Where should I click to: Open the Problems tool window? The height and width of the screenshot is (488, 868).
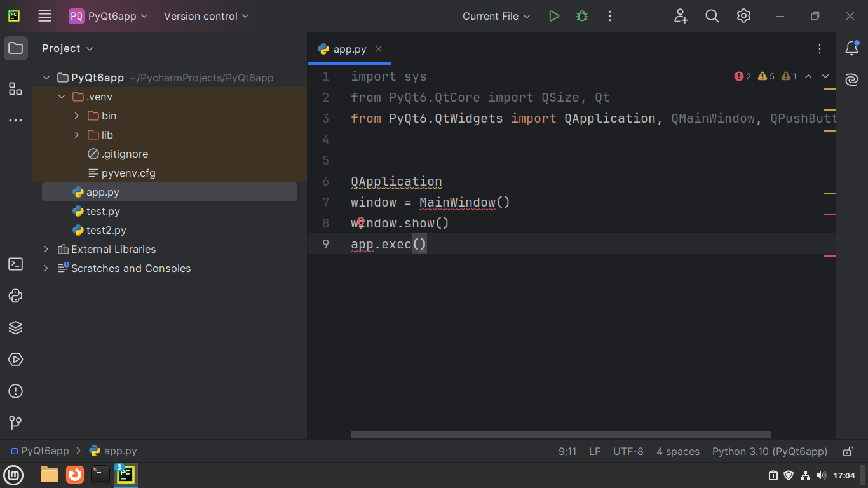(16, 391)
